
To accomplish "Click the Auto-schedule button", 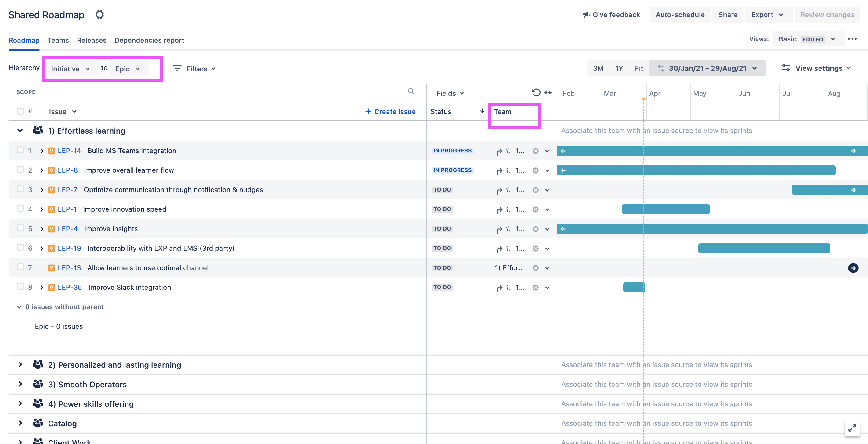I will coord(680,14).
